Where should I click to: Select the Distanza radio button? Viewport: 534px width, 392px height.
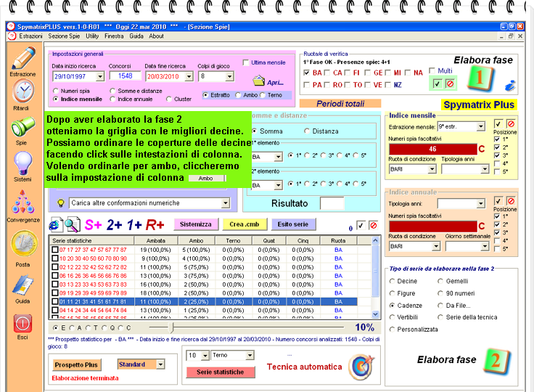(307, 131)
